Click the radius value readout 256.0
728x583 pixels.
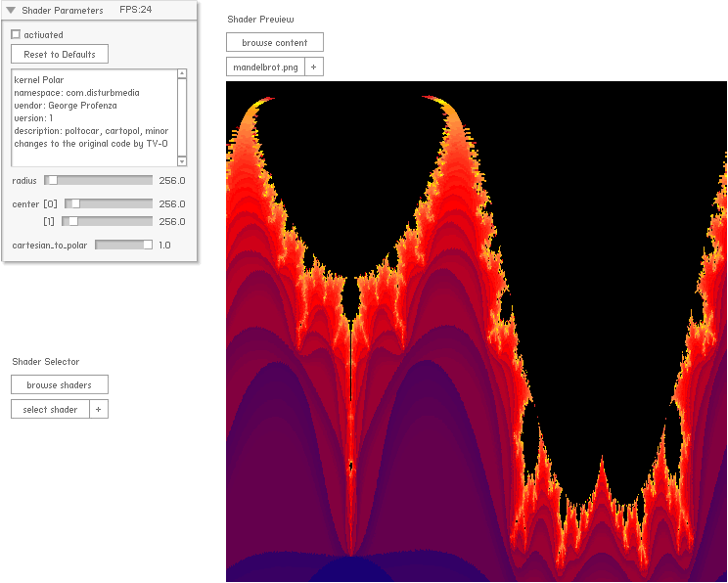tap(172, 181)
